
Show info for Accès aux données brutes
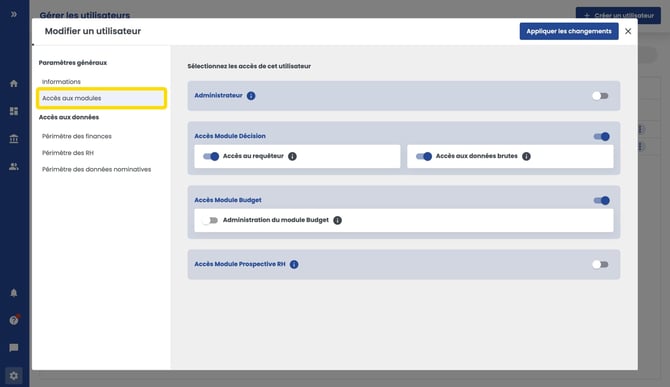[x=526, y=156]
